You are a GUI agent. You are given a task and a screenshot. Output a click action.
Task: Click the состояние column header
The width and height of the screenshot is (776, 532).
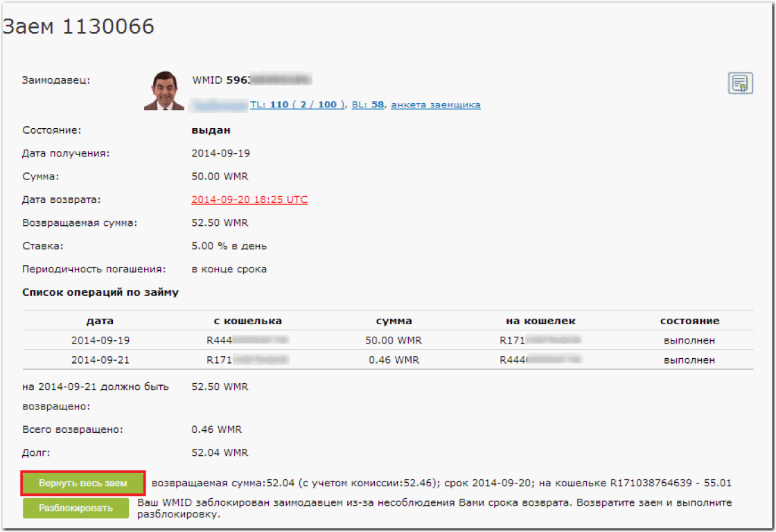(x=689, y=321)
